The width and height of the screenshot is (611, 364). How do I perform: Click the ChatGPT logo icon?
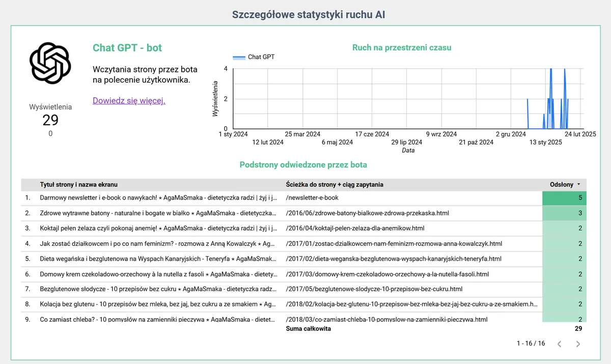(x=50, y=63)
